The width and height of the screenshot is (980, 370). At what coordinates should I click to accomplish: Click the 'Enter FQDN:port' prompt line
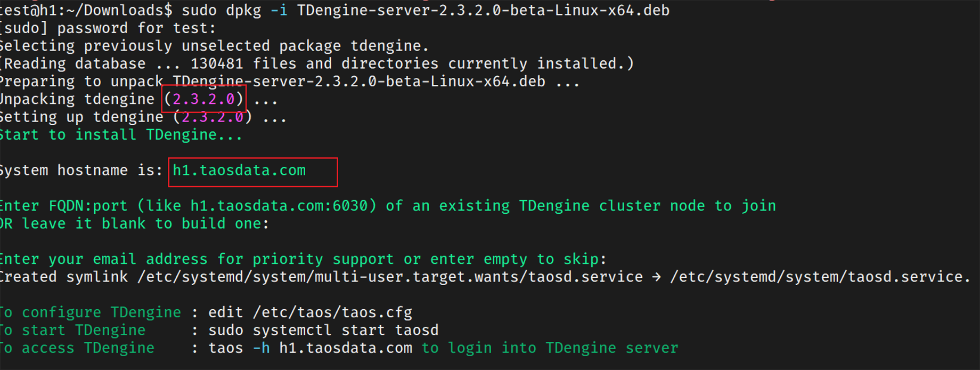pyautogui.click(x=388, y=206)
